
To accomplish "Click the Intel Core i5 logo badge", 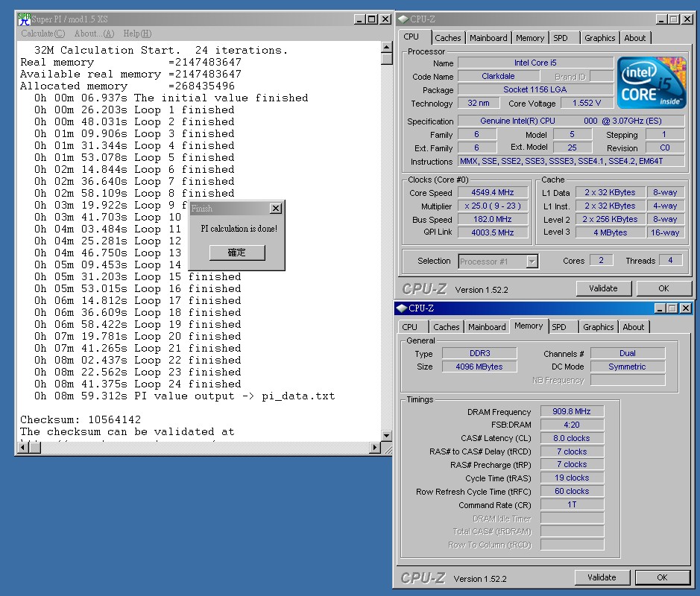I will tap(652, 83).
